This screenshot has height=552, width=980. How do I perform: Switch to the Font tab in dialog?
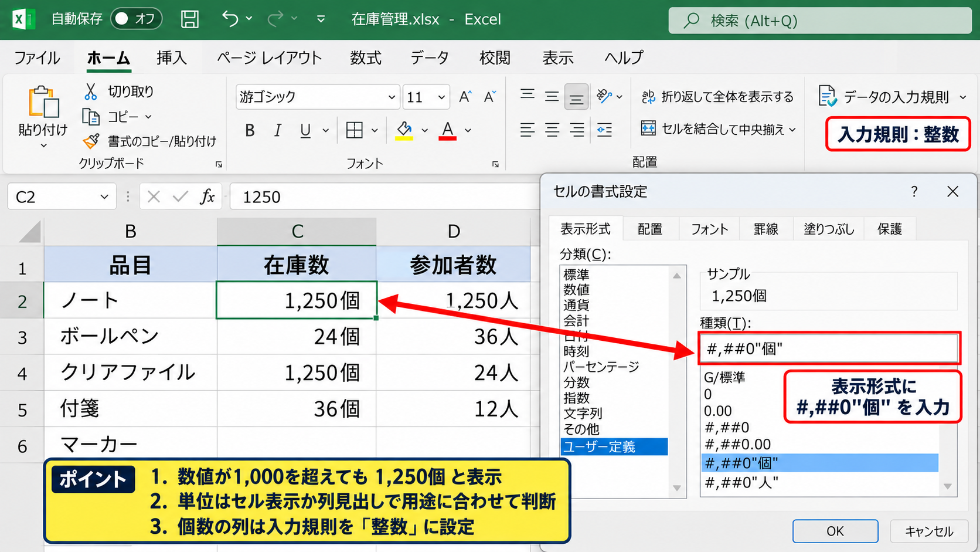coord(709,229)
